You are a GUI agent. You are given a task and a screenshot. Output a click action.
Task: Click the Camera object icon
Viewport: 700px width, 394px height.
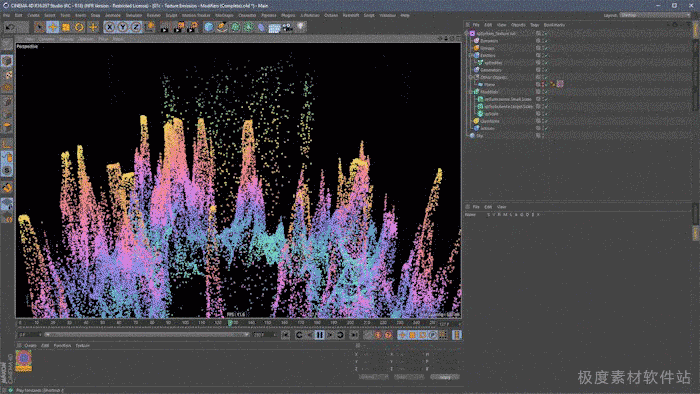click(288, 27)
